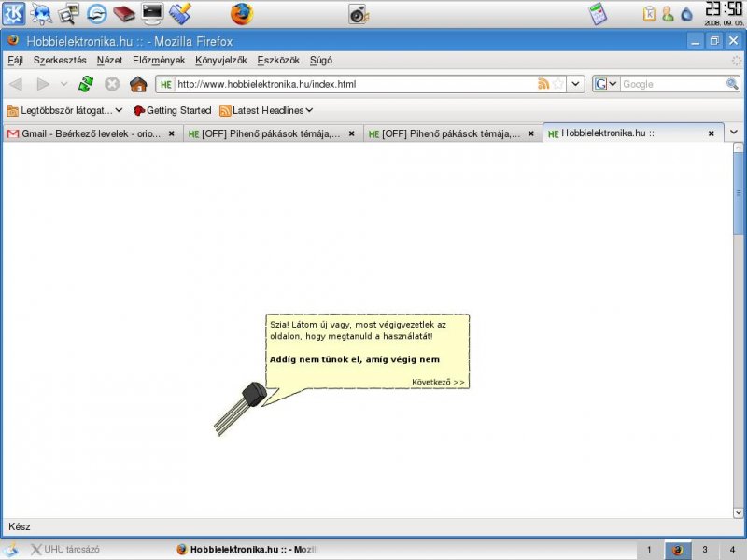List all tabs with the tab bar arrow
The height and width of the screenshot is (560, 747).
pos(734,133)
